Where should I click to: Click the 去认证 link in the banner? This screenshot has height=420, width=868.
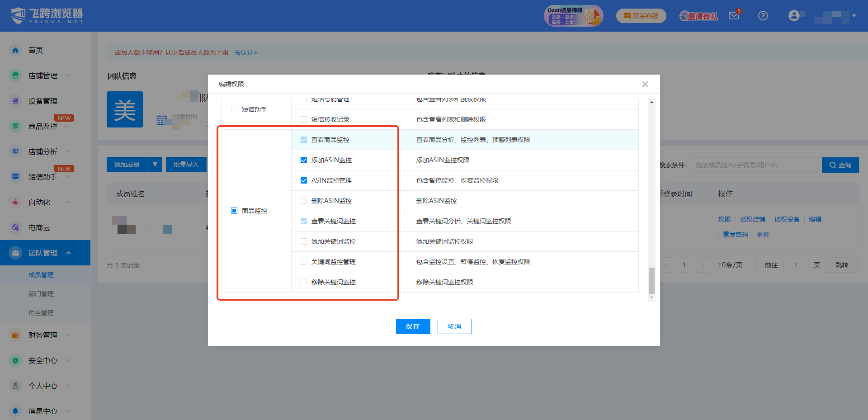245,52
